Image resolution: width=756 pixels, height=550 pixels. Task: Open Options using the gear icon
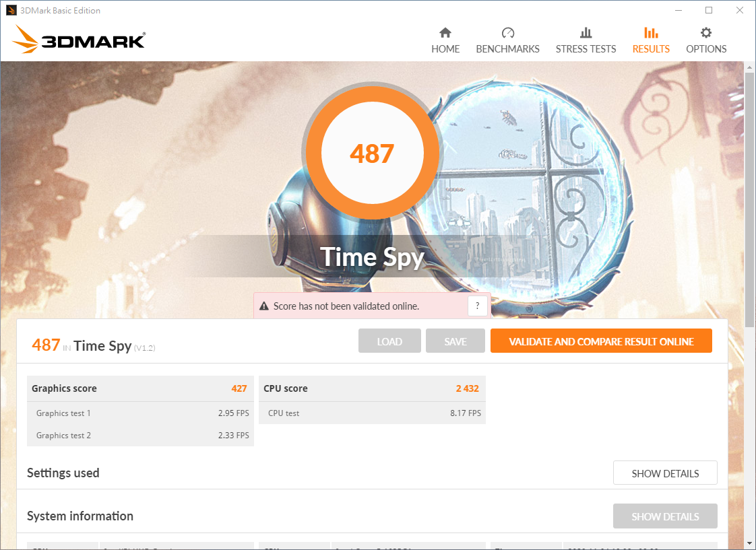[x=705, y=33]
